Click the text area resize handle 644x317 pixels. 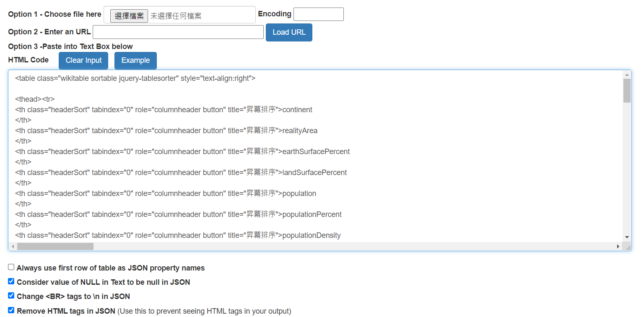click(628, 247)
